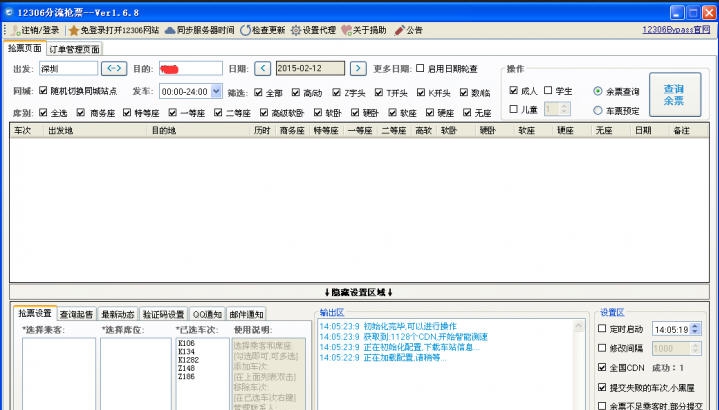Open 查询起售 tab
The width and height of the screenshot is (719, 410).
(76, 314)
